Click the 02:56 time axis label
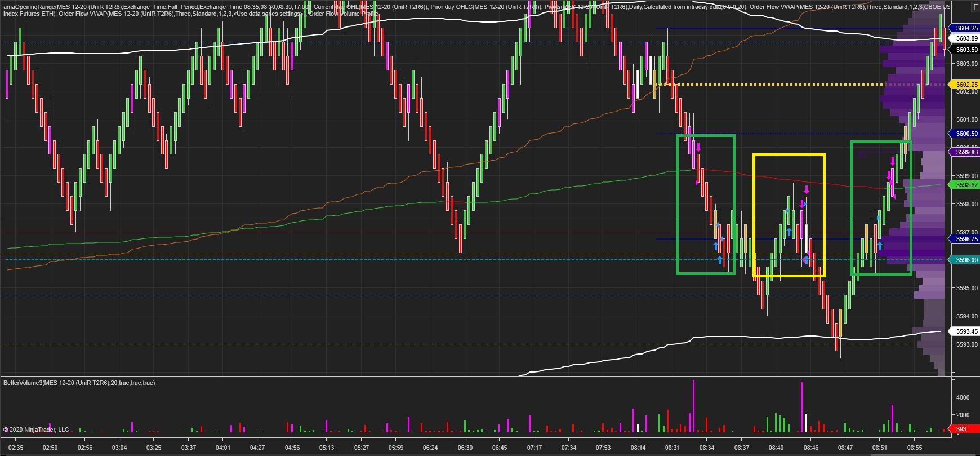The image size is (980, 456). tap(84, 448)
